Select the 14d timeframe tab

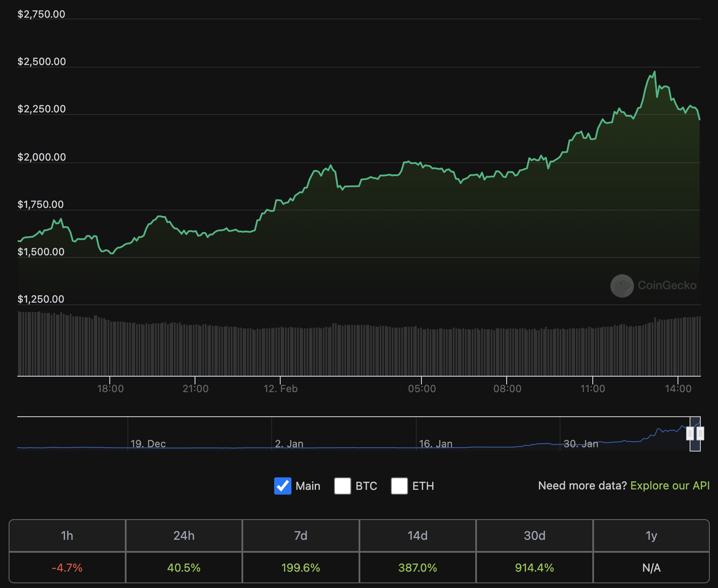click(x=418, y=535)
